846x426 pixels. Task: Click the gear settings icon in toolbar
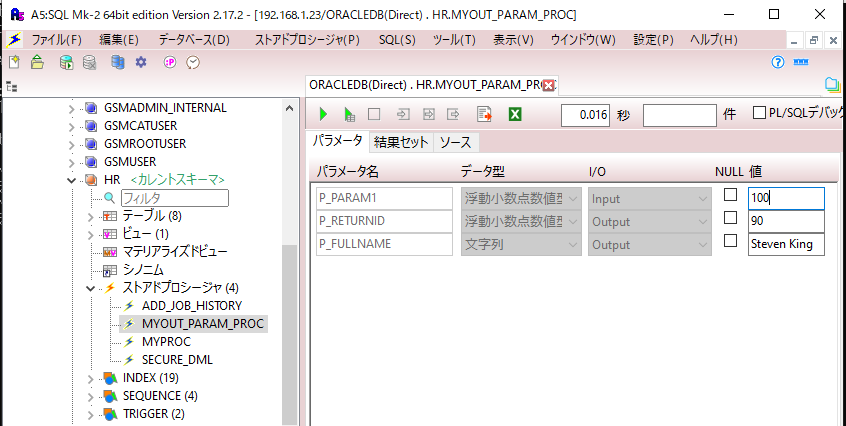click(x=141, y=62)
